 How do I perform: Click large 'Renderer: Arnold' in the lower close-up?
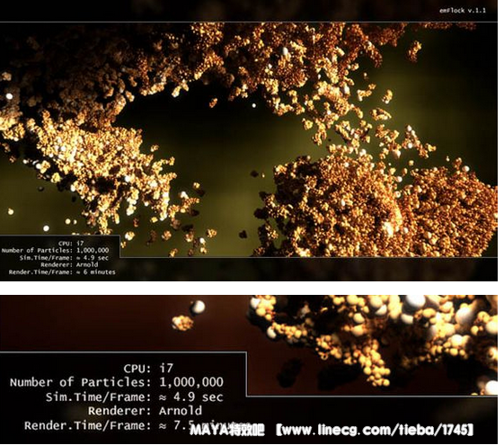coord(145,411)
